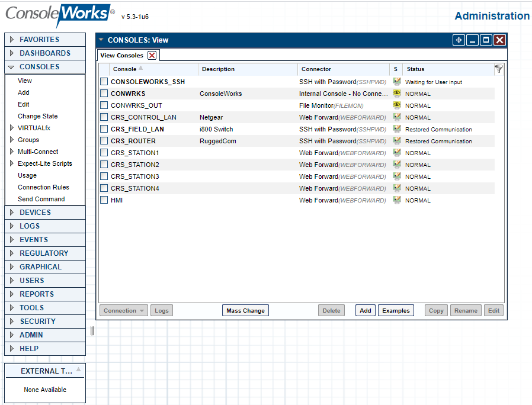Screen dimensions: 532x405
Task: Click the Edit button in bottom toolbar
Action: tap(493, 310)
